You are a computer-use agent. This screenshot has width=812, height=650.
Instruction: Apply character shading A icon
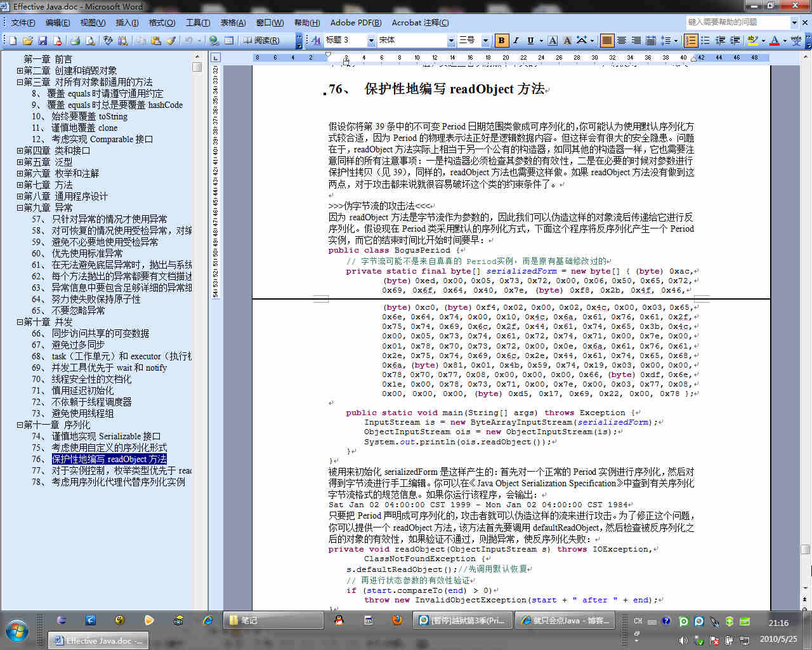tap(567, 41)
